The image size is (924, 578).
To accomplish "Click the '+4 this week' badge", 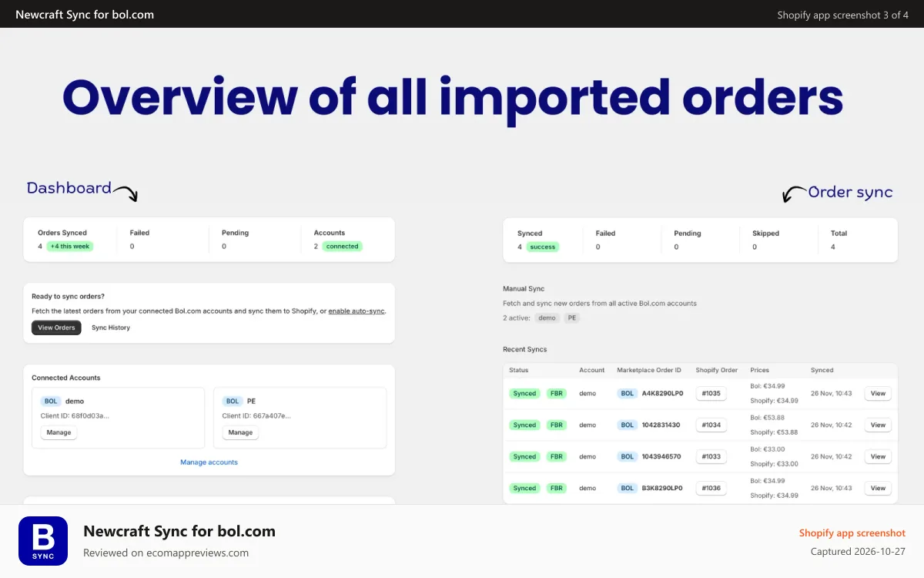I will 70,247.
